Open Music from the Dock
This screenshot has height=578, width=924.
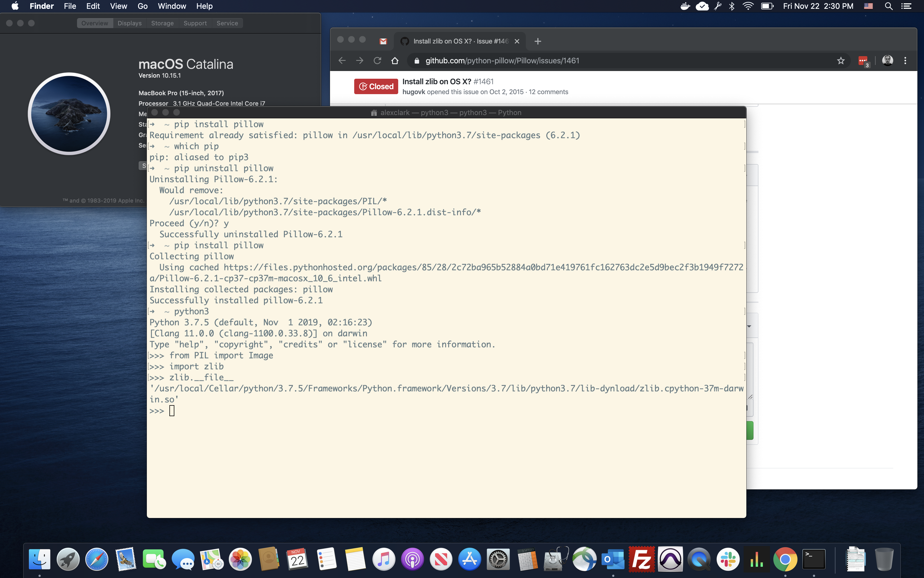click(x=384, y=559)
